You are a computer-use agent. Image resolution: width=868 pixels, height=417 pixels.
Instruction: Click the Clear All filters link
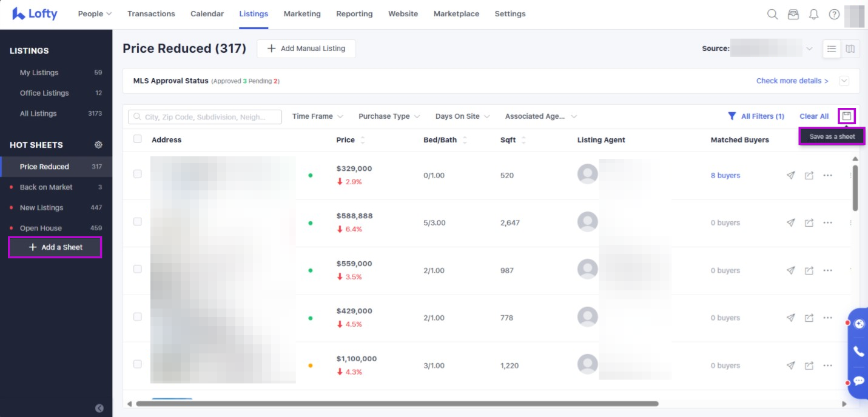coord(813,116)
